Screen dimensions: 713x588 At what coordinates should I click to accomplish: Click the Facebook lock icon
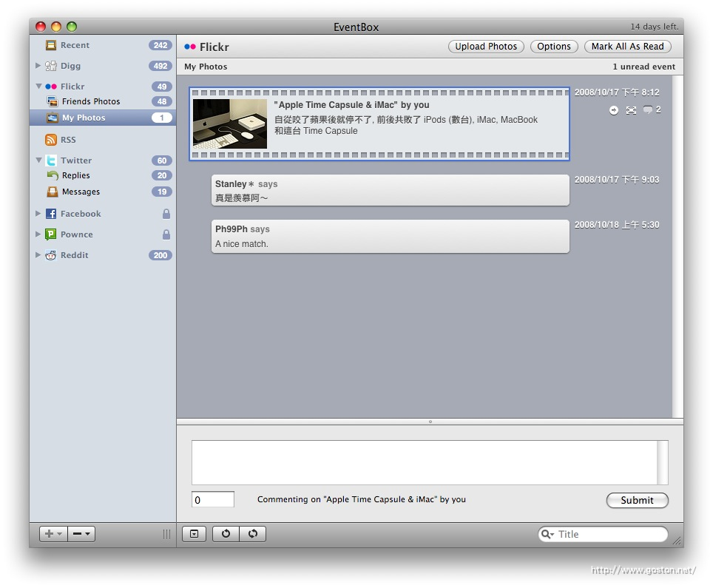(x=166, y=214)
